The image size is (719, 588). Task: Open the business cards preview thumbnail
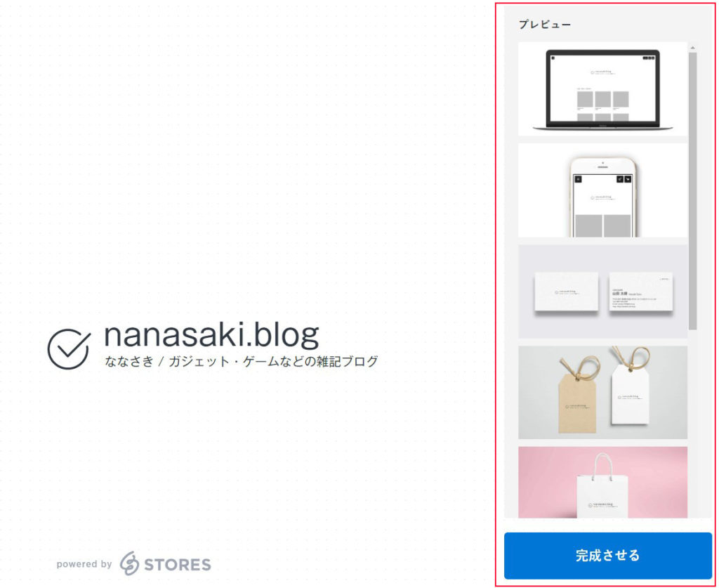(x=602, y=292)
